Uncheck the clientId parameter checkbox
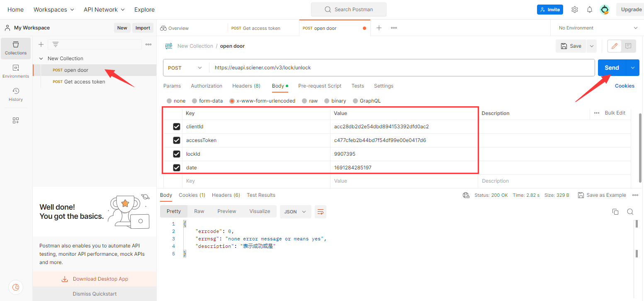Image resolution: width=644 pixels, height=301 pixels. [177, 127]
